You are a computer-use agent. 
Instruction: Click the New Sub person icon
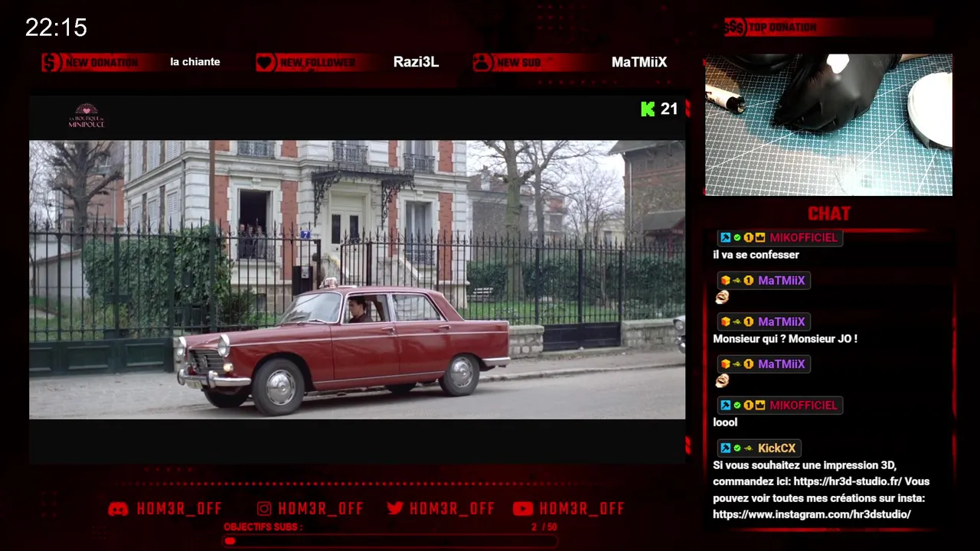point(482,62)
